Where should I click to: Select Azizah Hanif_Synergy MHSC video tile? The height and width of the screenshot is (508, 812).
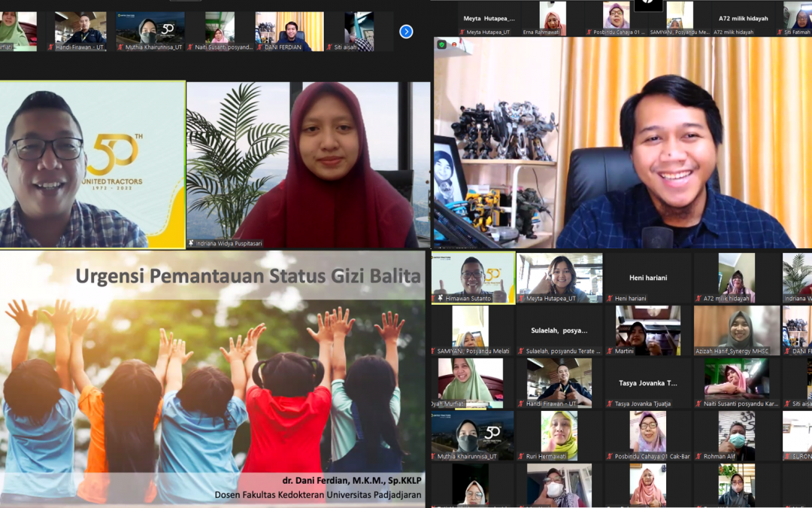(x=737, y=330)
